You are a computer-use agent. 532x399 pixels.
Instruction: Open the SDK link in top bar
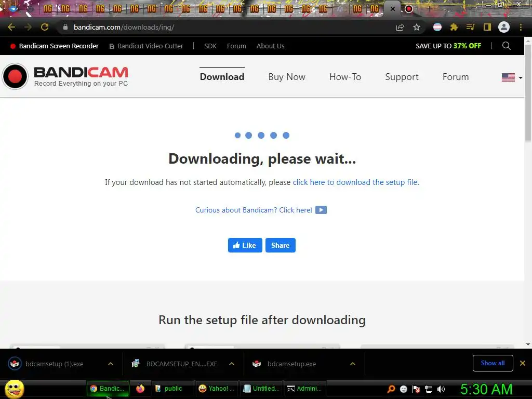point(210,46)
